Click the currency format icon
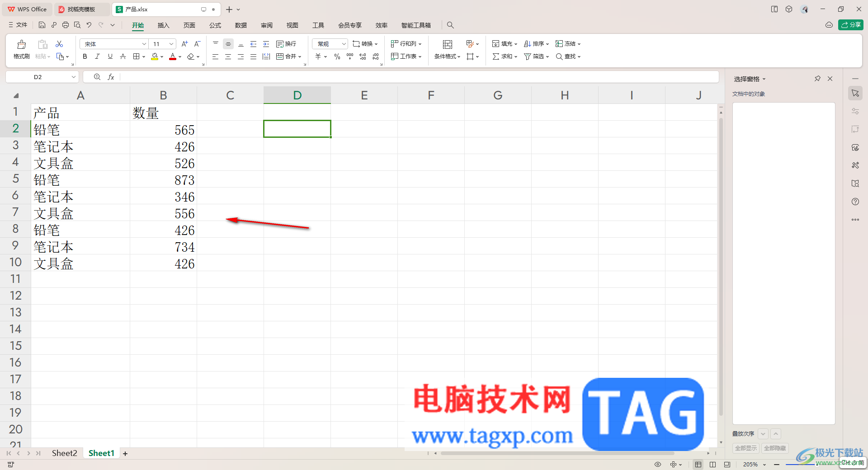This screenshot has height=470, width=868. [318, 56]
